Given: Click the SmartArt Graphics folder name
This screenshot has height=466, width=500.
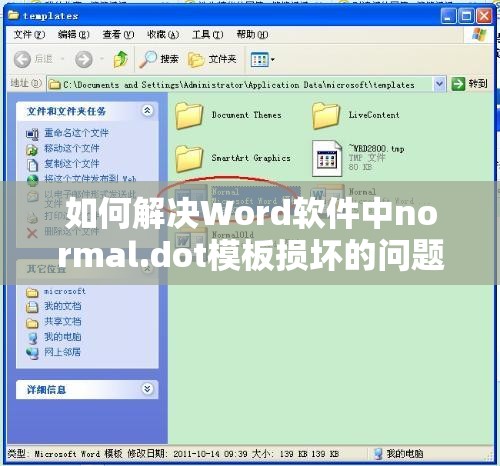Looking at the screenshot, I should tap(251, 158).
